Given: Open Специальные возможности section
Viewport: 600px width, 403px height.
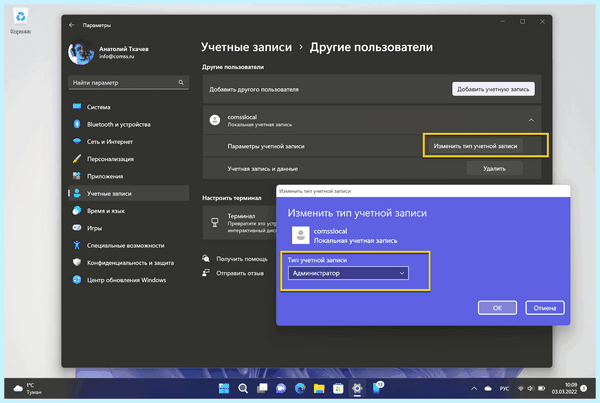Looking at the screenshot, I should click(x=129, y=245).
